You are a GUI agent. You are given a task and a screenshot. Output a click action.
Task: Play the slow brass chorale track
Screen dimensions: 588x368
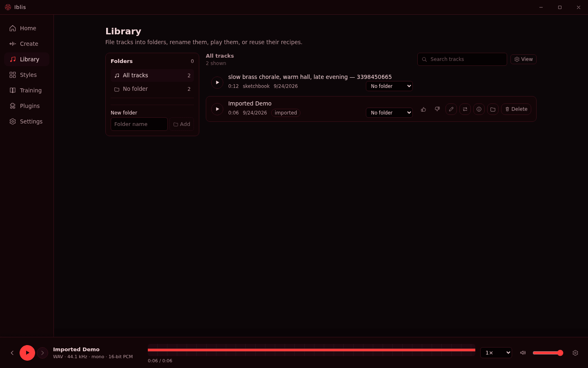(x=217, y=83)
